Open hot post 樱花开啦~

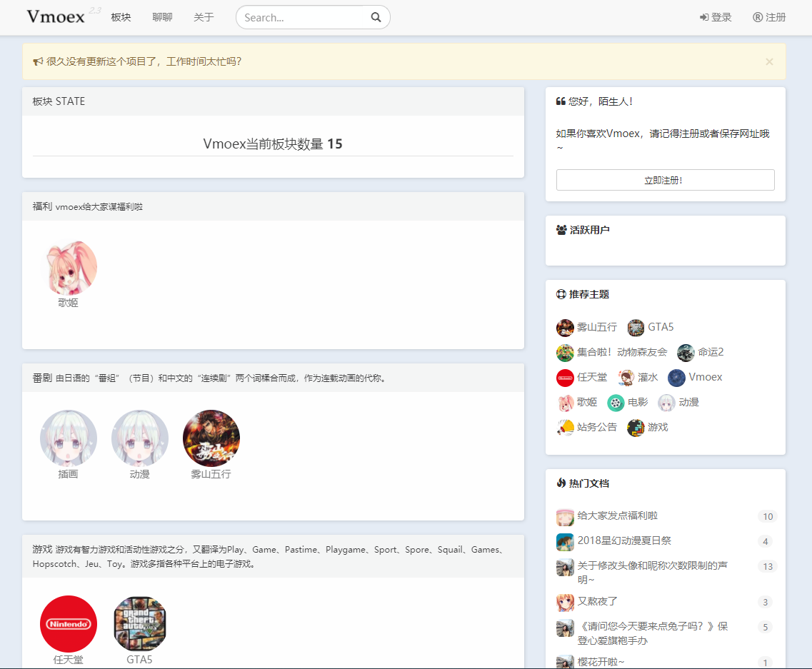click(601, 662)
